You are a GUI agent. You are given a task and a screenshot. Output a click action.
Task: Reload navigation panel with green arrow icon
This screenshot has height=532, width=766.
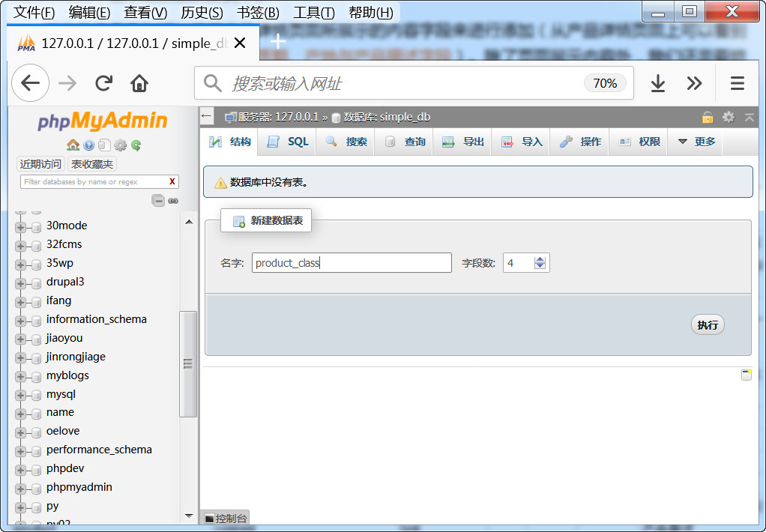(136, 145)
